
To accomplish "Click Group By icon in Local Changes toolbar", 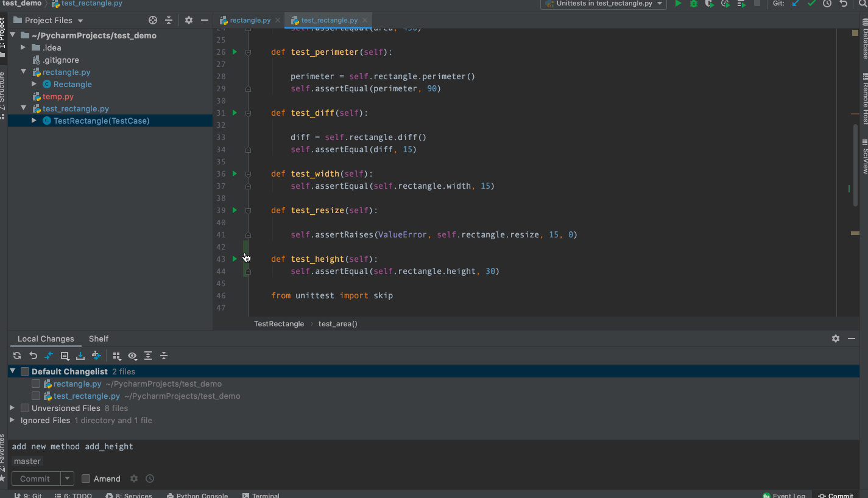I will (117, 356).
